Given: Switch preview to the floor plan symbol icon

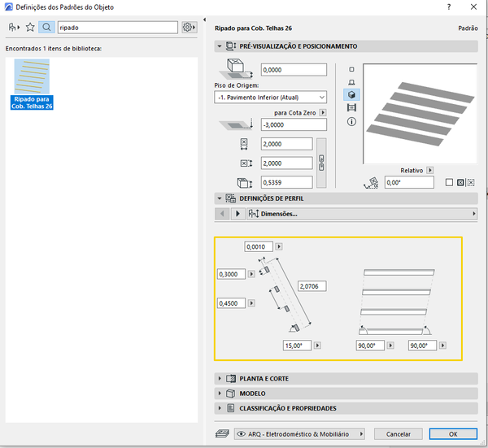Looking at the screenshot, I should [351, 70].
